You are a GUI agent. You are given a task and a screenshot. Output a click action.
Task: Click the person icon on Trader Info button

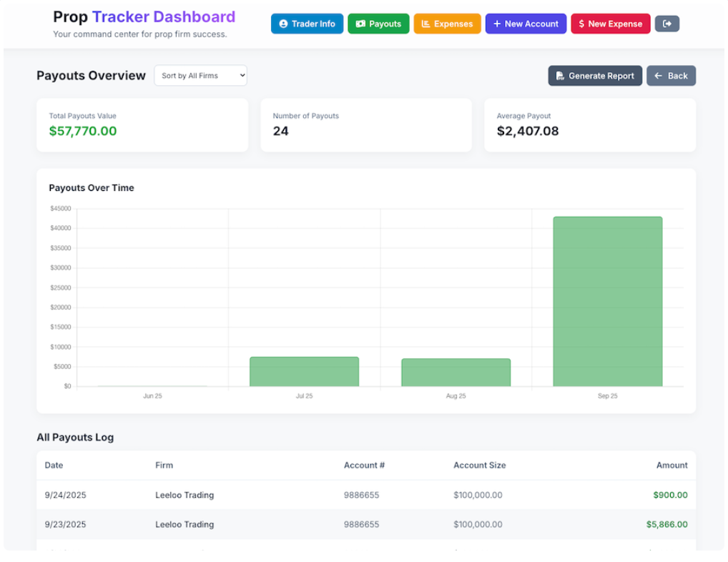point(285,24)
